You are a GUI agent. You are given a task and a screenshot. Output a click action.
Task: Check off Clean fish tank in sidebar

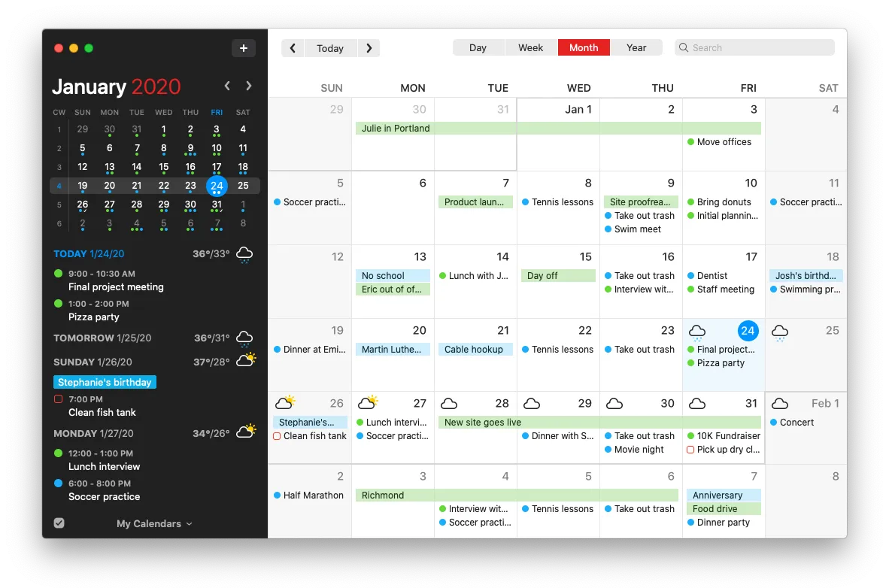59,399
